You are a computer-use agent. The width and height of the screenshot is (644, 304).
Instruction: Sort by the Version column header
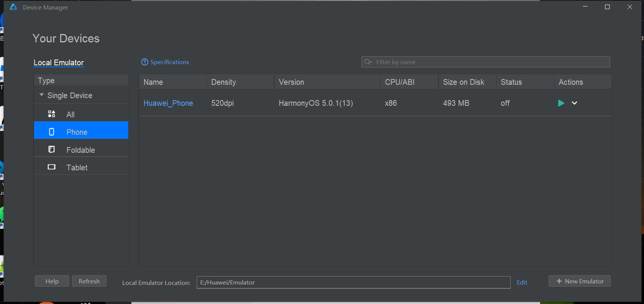coord(327,82)
